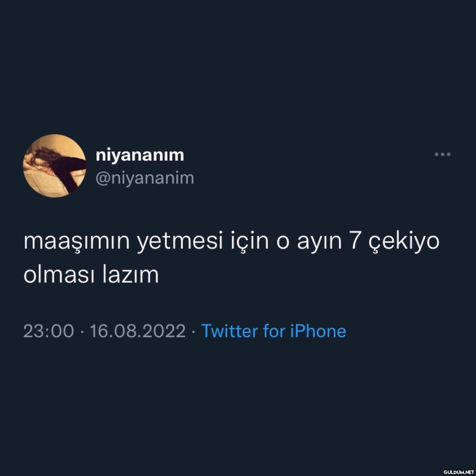Click the dot separator between time and date
The height and width of the screenshot is (476, 476).
[82, 332]
